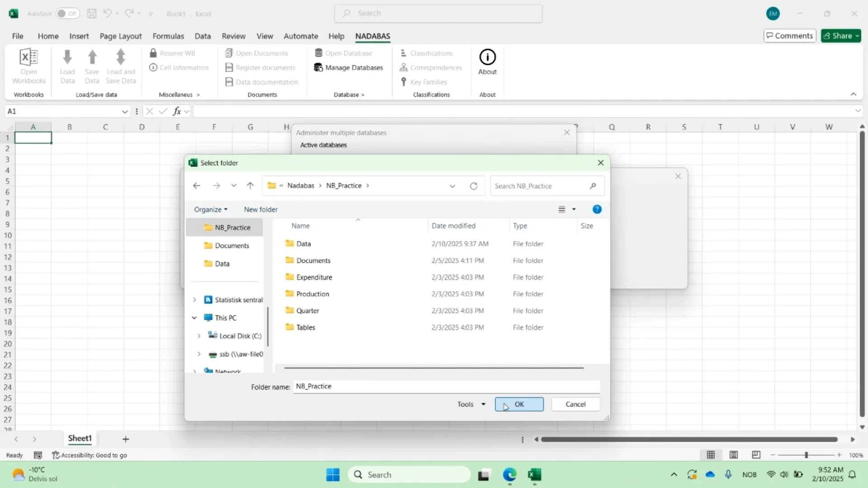Activate Reserve WB in Miscellaneous group
868x488 pixels.
point(173,53)
